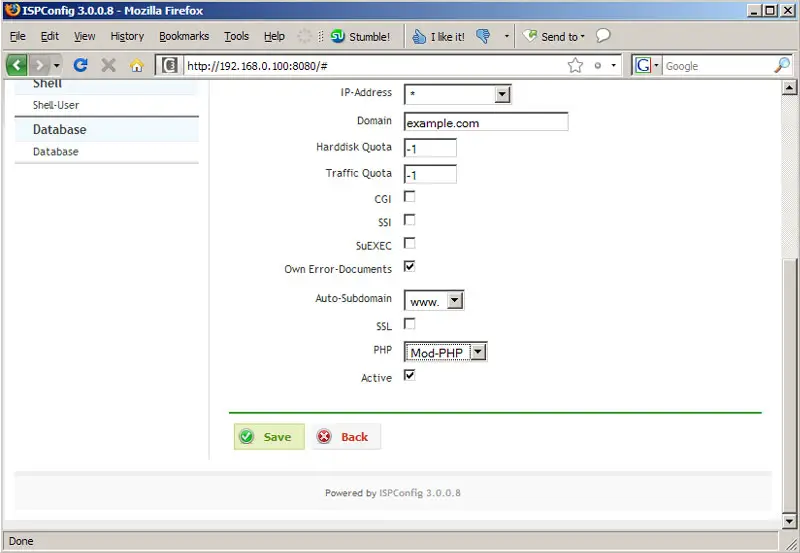Click the Done status bar text
800x553 pixels.
pos(21,541)
